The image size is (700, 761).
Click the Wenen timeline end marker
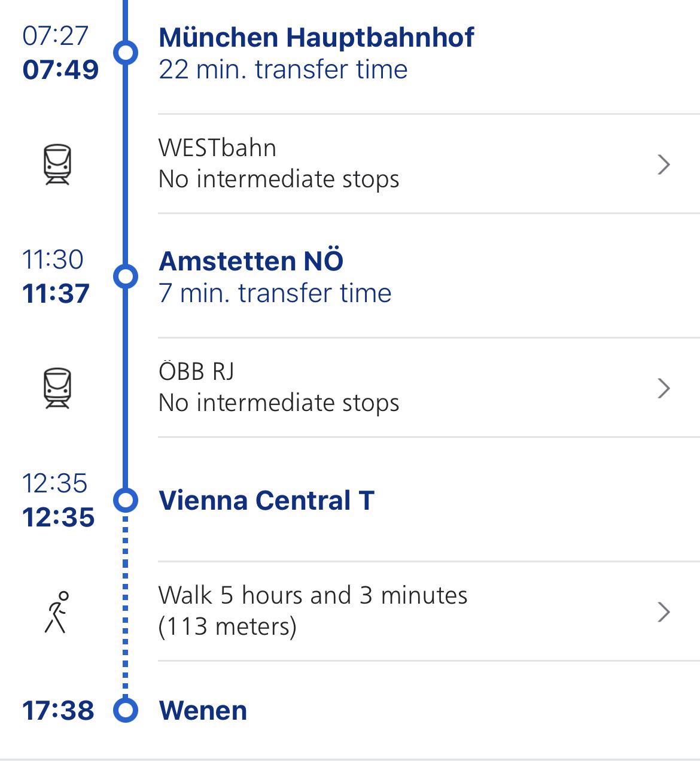click(x=126, y=710)
